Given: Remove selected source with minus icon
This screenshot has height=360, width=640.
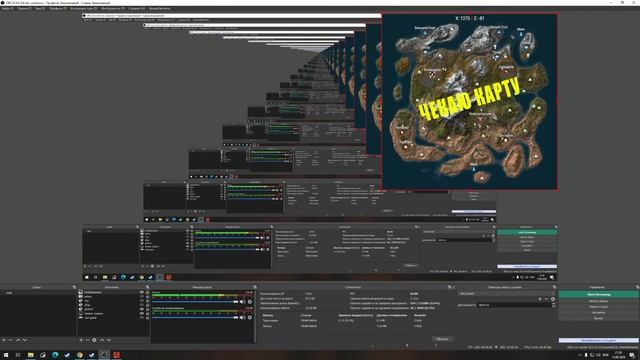Looking at the screenshot, I should click(88, 340).
